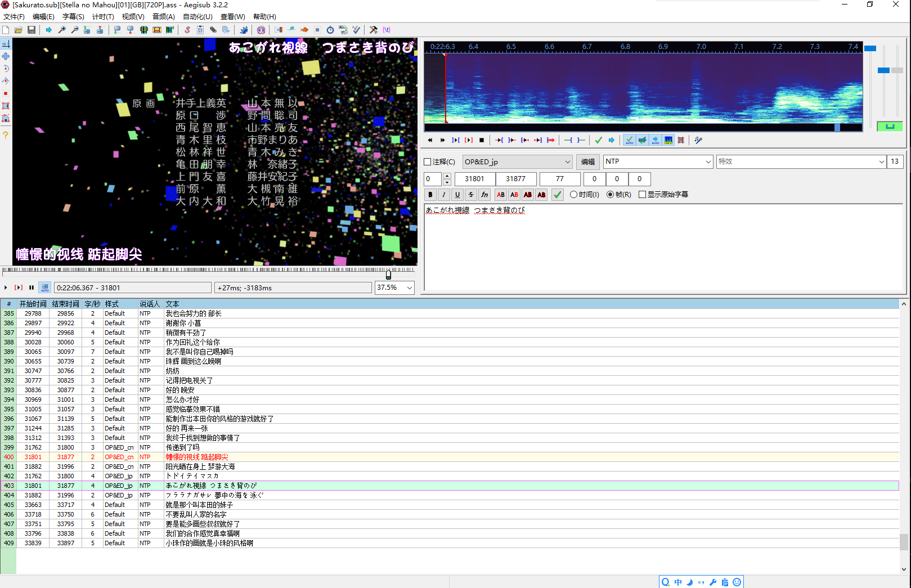Open the style dropdown showing OP&ED_jp

(517, 162)
